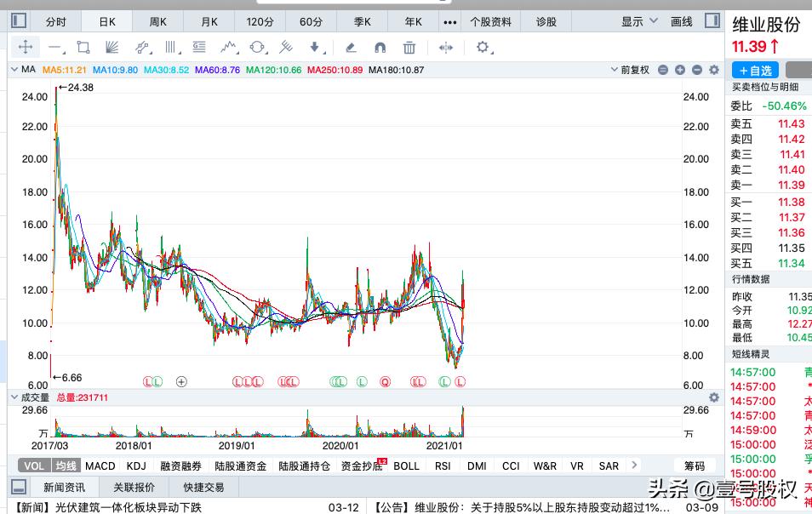812x514 pixels.
Task: Click the zoom-in plus icon above chart
Action: click(x=680, y=70)
